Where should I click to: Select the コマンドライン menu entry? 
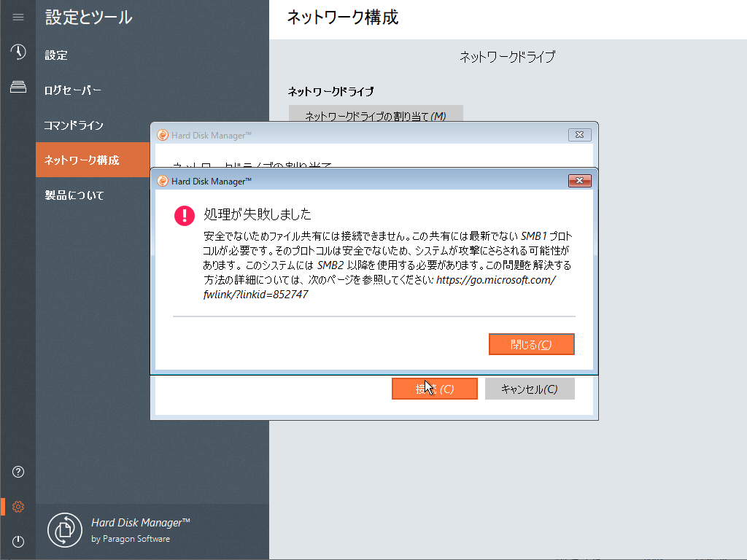73,125
